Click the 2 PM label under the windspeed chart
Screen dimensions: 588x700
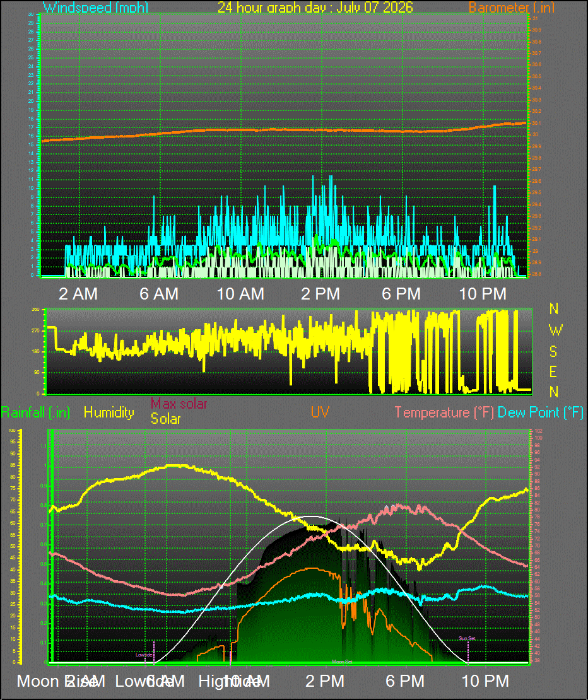pos(320,294)
